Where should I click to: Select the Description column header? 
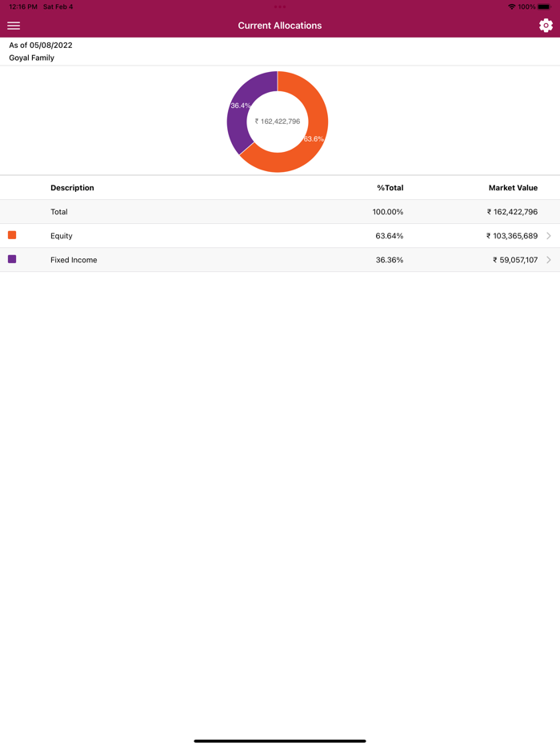pyautogui.click(x=72, y=187)
